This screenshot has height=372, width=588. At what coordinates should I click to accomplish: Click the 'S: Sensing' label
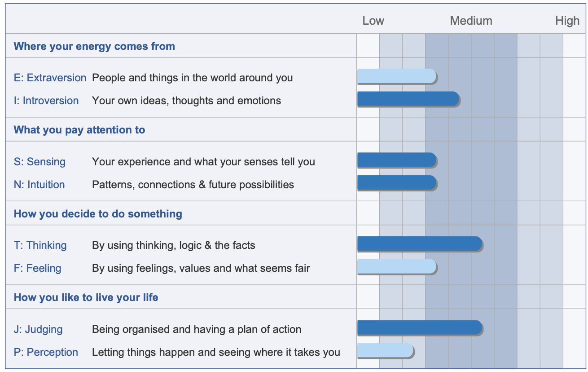[39, 162]
